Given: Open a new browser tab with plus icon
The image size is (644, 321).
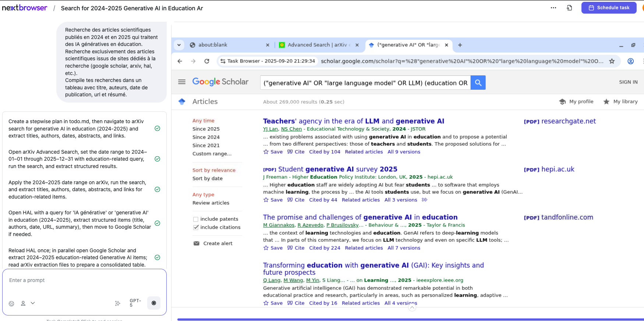Looking at the screenshot, I should [460, 45].
